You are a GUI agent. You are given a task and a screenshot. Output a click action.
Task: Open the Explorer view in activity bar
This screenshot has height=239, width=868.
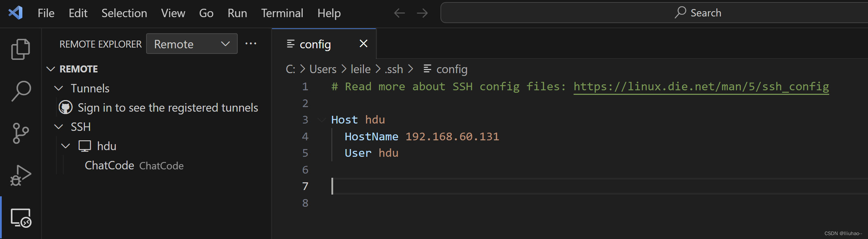click(x=21, y=49)
